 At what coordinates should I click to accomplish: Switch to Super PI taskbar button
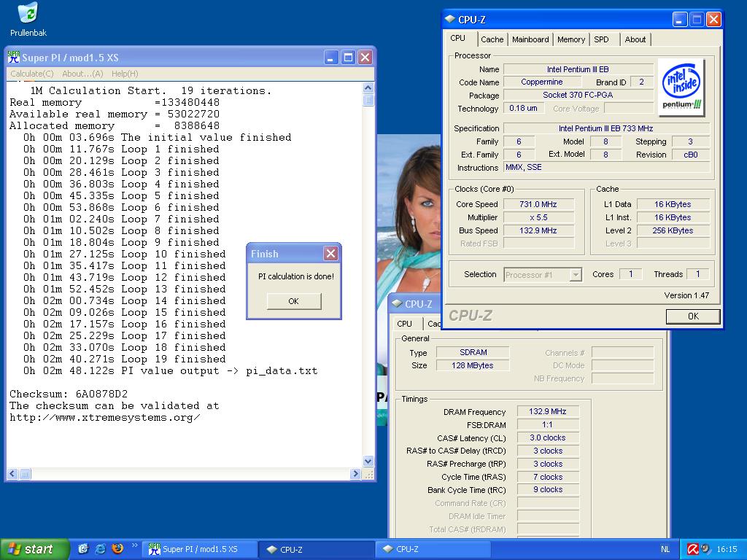point(201,549)
